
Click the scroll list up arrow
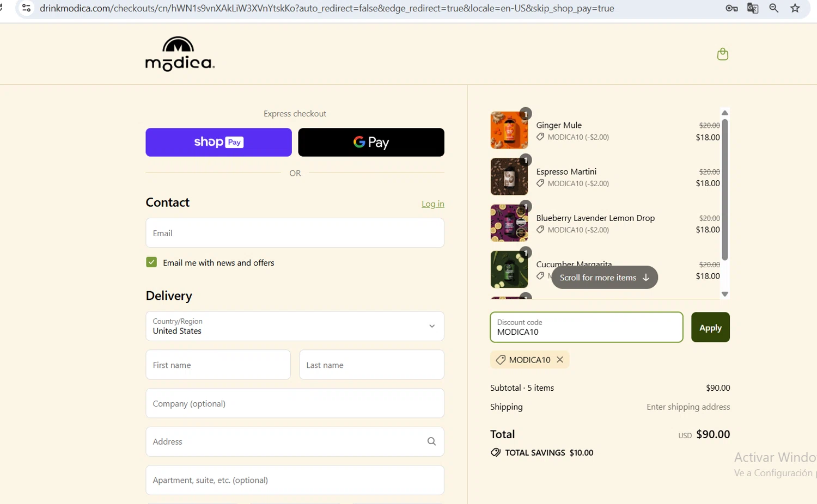(x=724, y=113)
